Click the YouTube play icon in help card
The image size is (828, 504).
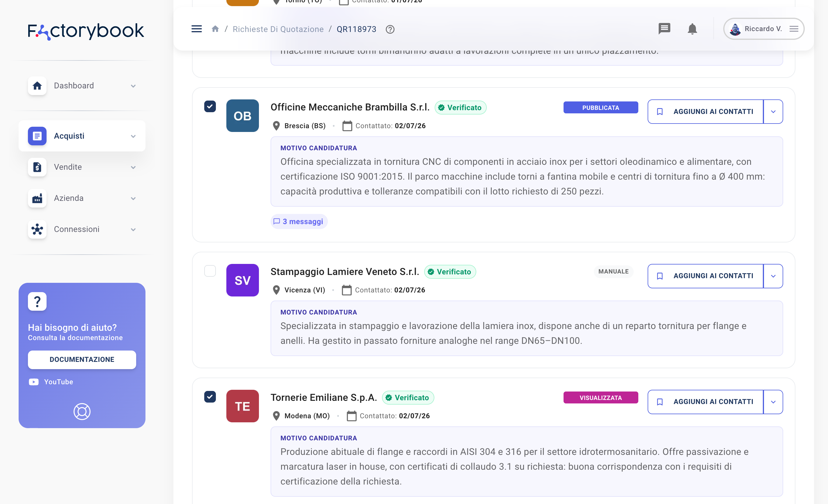click(34, 382)
